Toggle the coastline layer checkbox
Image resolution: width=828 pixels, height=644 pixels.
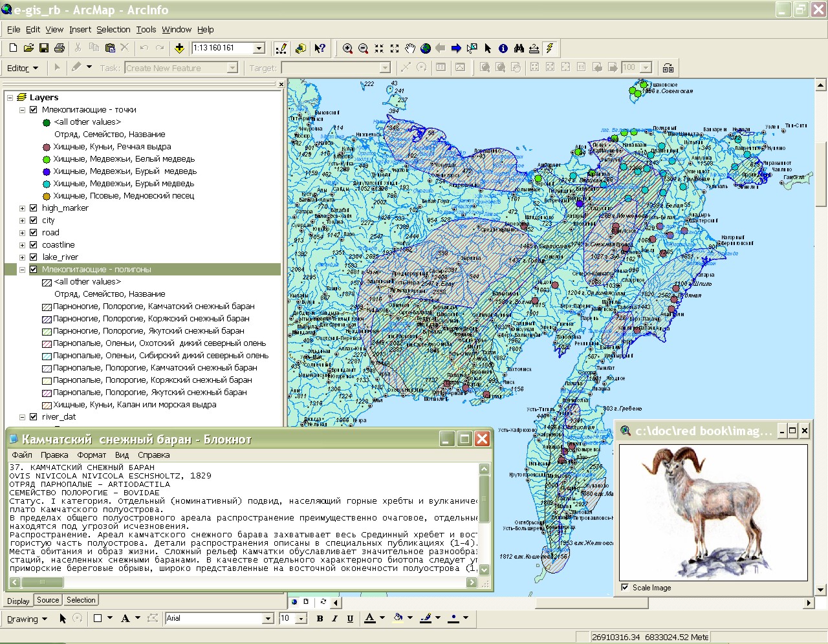pyautogui.click(x=34, y=245)
